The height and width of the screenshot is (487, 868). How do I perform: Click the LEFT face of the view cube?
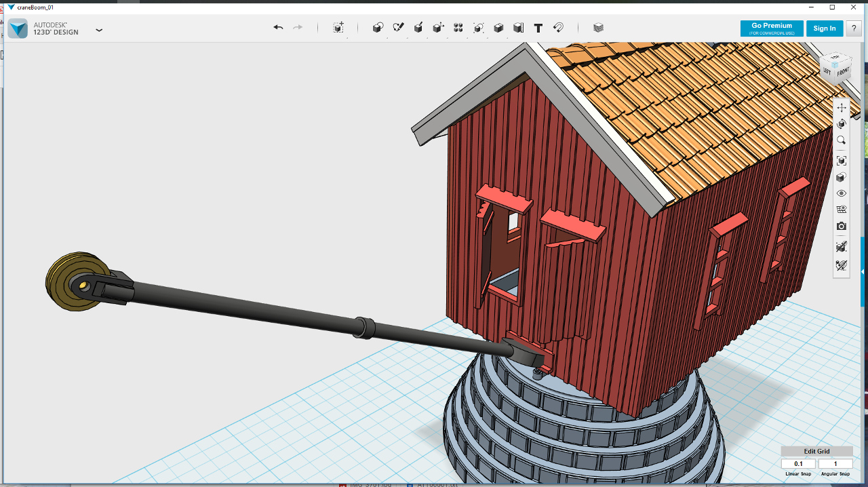pyautogui.click(x=827, y=70)
